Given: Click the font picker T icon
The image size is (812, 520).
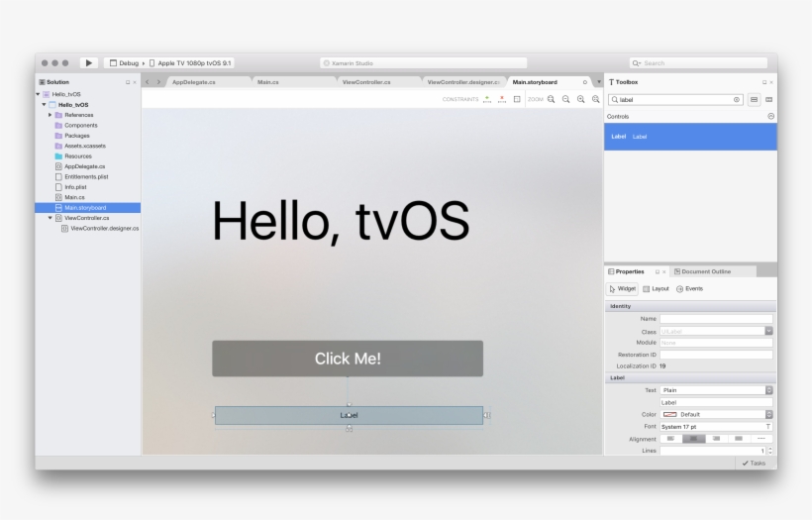Looking at the screenshot, I should coord(767,426).
